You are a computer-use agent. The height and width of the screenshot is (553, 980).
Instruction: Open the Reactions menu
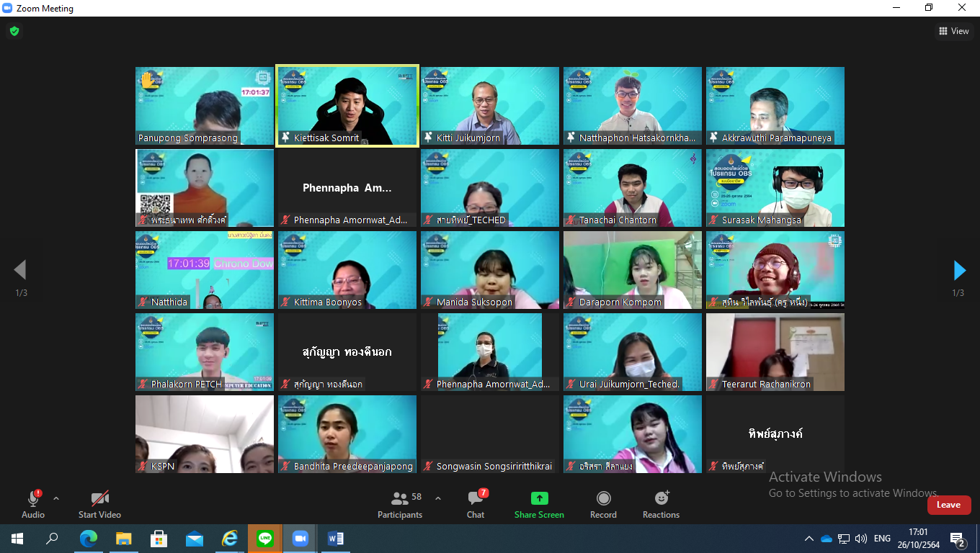[x=661, y=503]
